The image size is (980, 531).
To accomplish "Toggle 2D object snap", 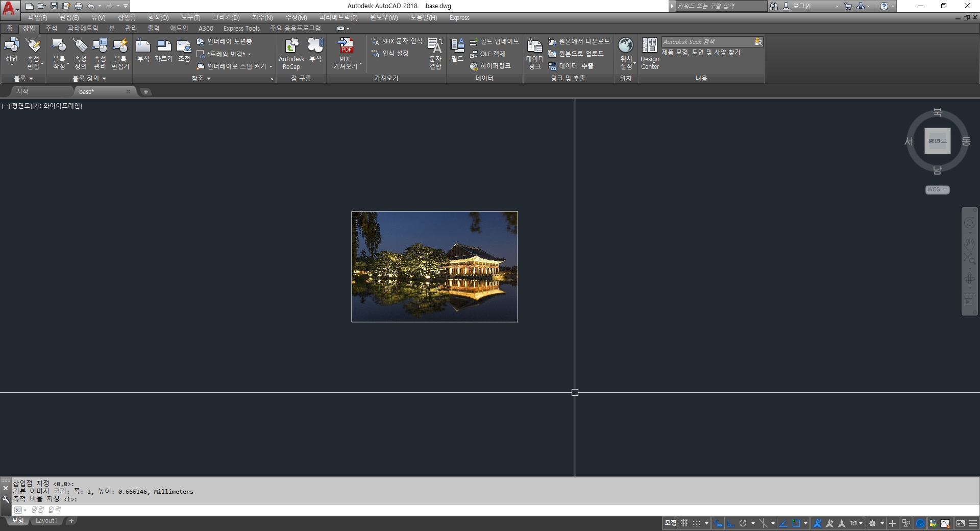I will (x=796, y=523).
